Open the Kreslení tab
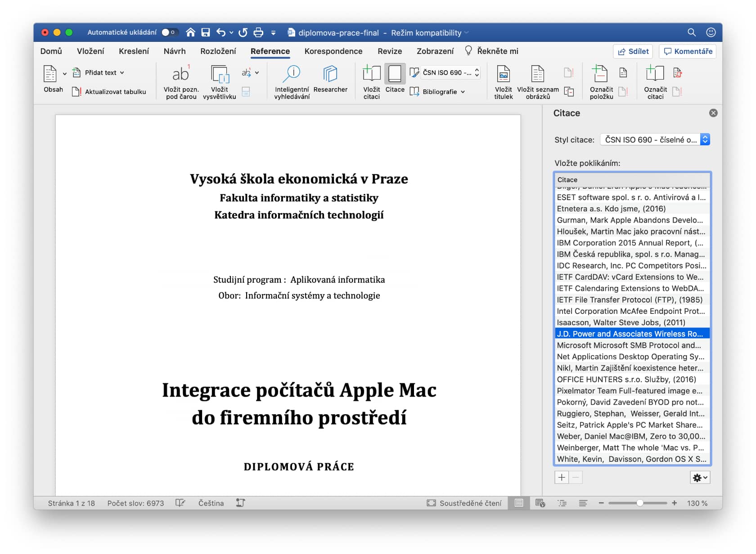 pos(134,51)
